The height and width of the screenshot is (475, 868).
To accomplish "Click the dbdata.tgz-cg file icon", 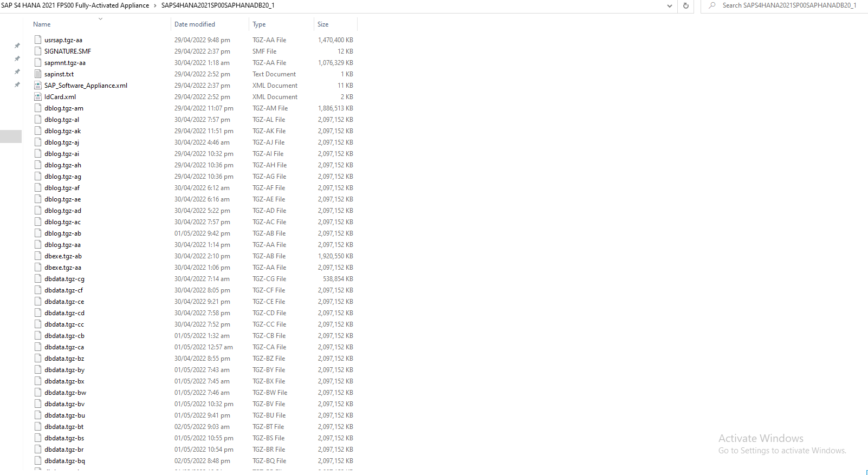I will coord(38,278).
